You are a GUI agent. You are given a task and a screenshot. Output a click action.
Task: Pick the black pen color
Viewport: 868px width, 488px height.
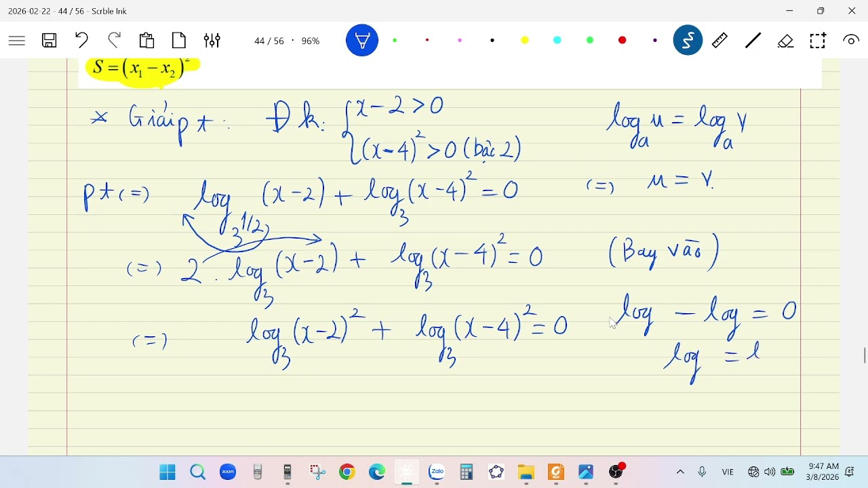(x=492, y=41)
